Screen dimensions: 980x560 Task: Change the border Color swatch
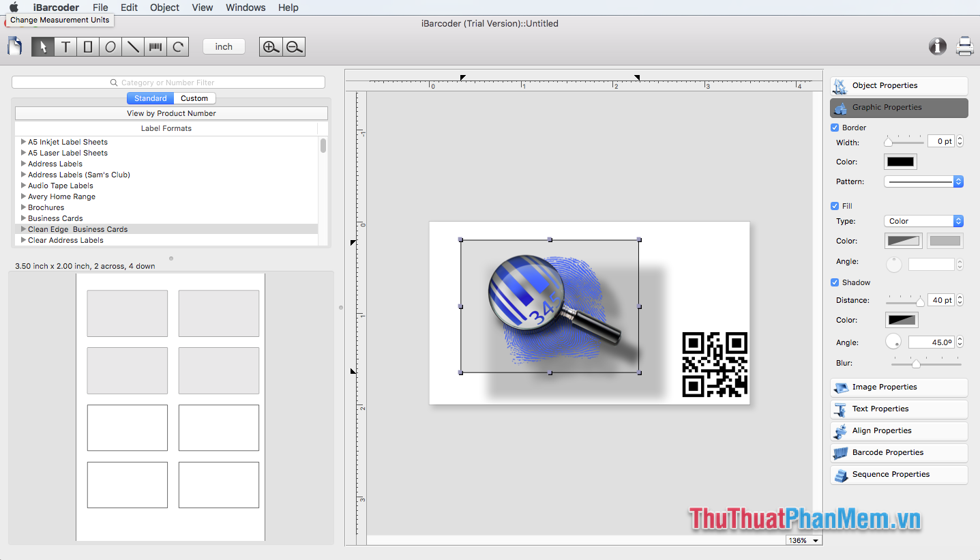(x=900, y=162)
